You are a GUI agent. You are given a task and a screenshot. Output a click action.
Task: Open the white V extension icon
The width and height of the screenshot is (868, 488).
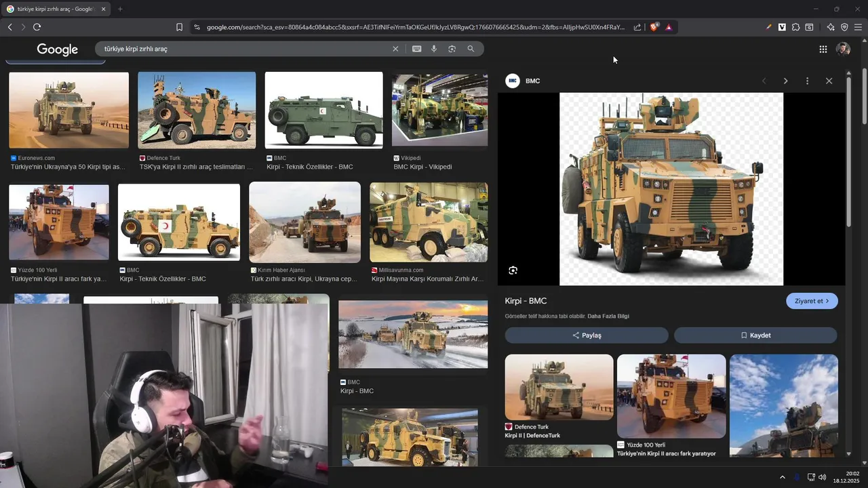[782, 27]
